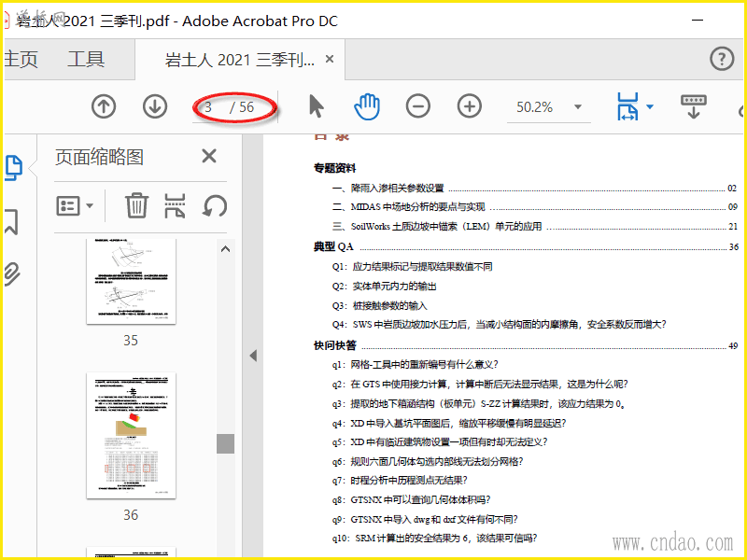Click the 50.2% zoom level field

tap(534, 107)
